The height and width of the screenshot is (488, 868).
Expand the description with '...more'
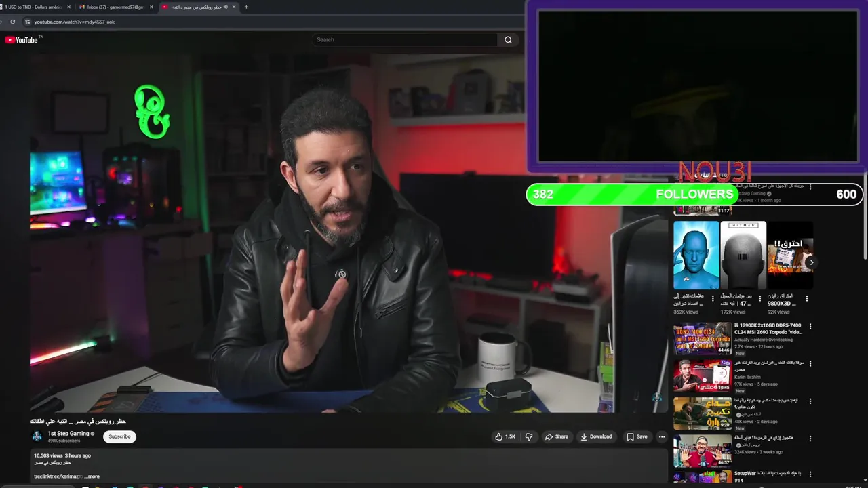92,476
